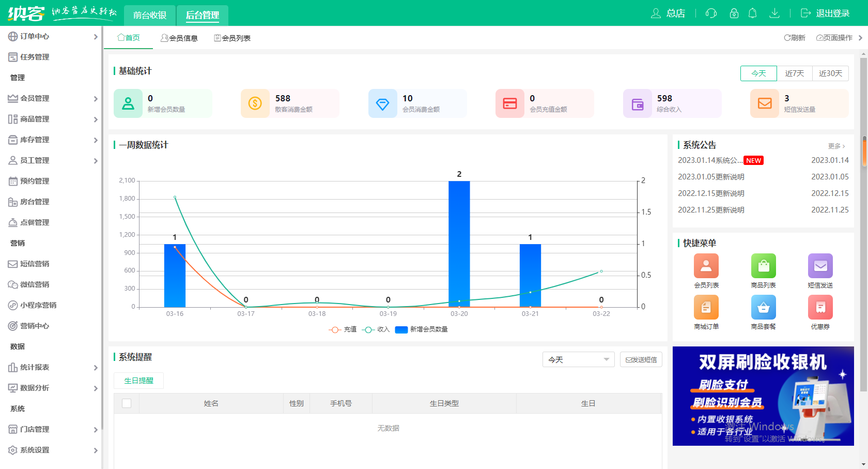Open the 商品套餐 shortcut icon
The width and height of the screenshot is (868, 469).
(x=763, y=307)
